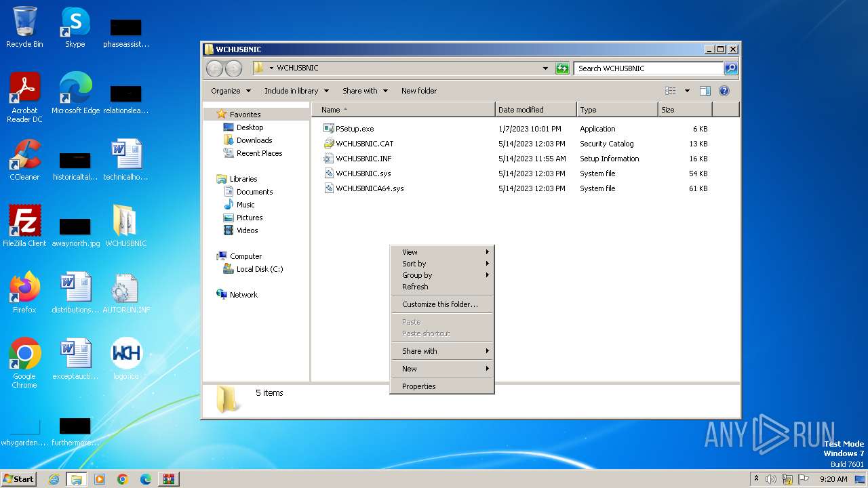868x488 pixels.
Task: Open CCleaner desktop shortcut
Action: click(24, 160)
